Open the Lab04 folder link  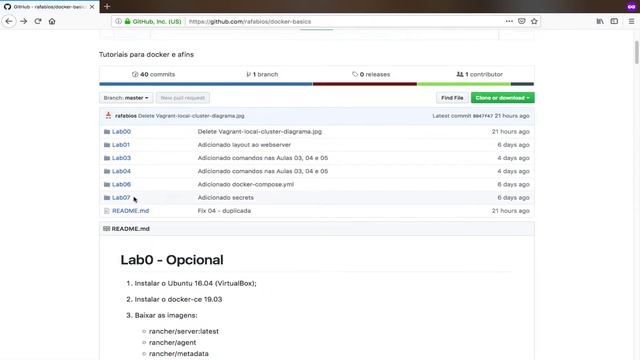pyautogui.click(x=121, y=171)
